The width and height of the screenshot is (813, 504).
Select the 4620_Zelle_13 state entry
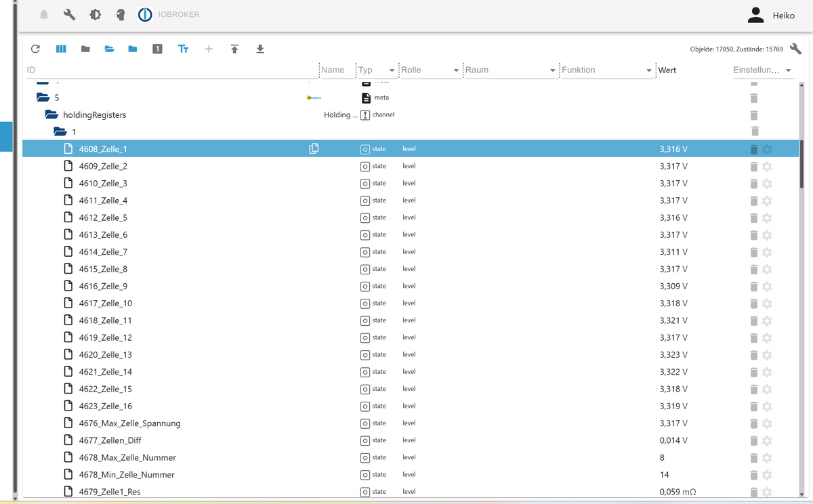[105, 355]
